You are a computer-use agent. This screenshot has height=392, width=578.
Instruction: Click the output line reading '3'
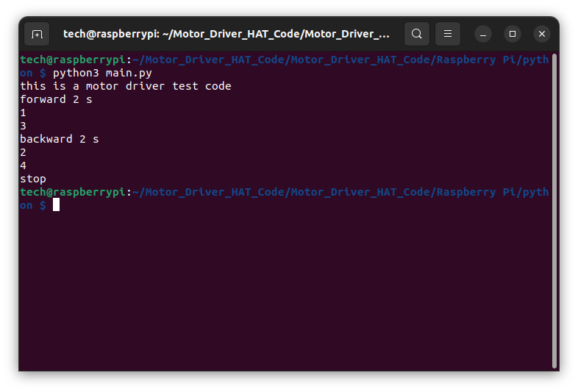(24, 126)
